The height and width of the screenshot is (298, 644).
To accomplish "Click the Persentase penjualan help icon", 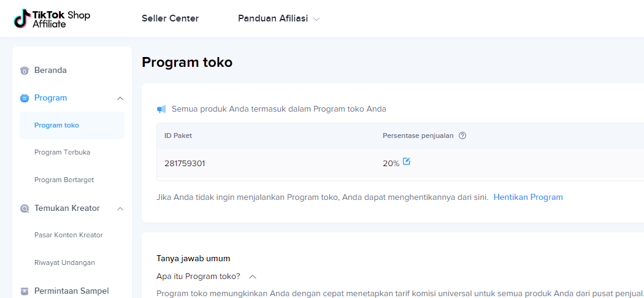I will tap(462, 136).
